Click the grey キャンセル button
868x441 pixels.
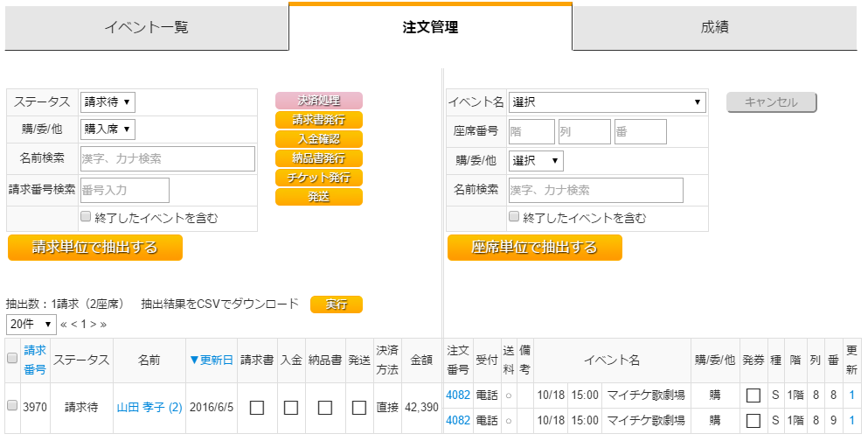[x=771, y=102]
